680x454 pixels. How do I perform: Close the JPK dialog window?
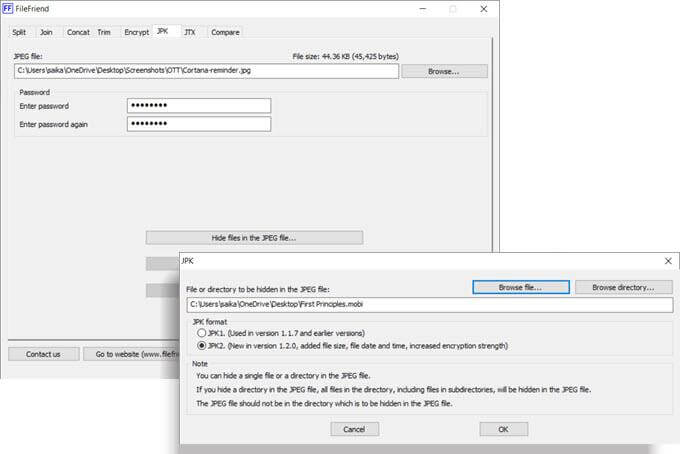pos(668,261)
